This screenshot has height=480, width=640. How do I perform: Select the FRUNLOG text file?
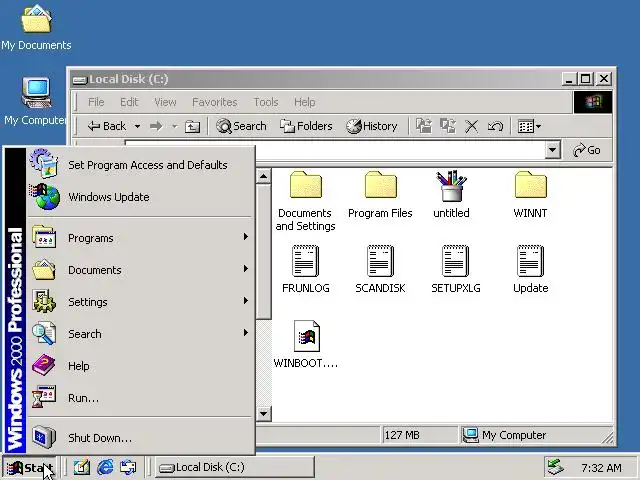[x=306, y=269]
